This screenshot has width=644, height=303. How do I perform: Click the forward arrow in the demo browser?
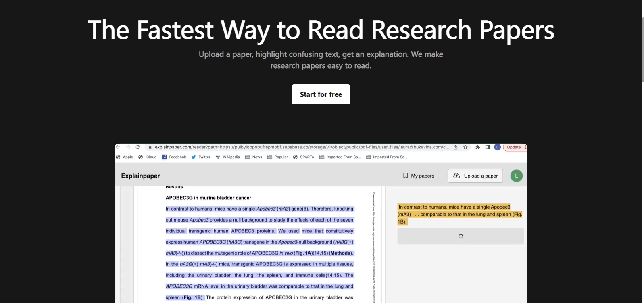[x=128, y=147]
